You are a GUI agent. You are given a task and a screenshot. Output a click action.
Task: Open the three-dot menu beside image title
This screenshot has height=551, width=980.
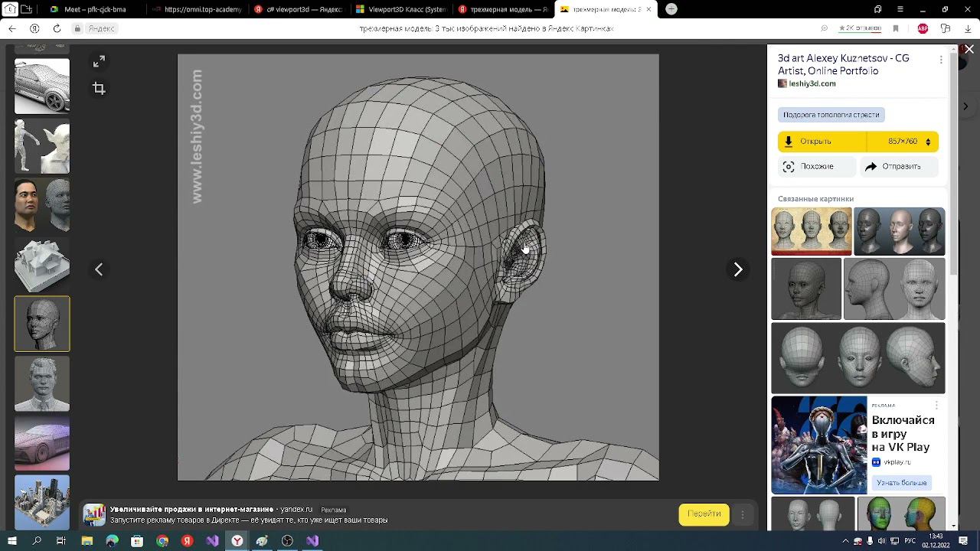(941, 60)
